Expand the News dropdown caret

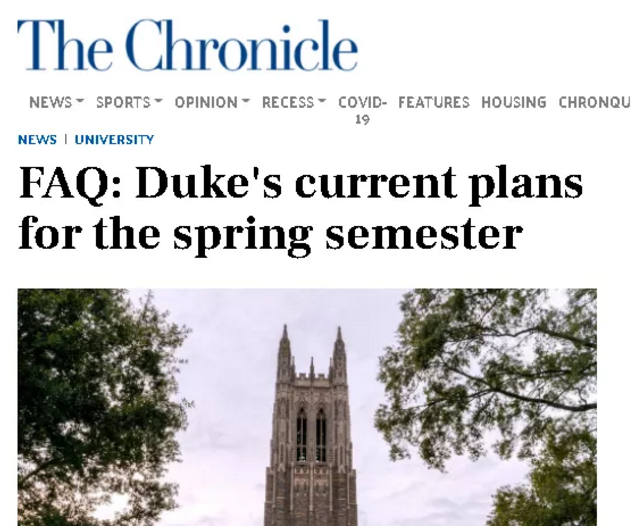click(80, 102)
